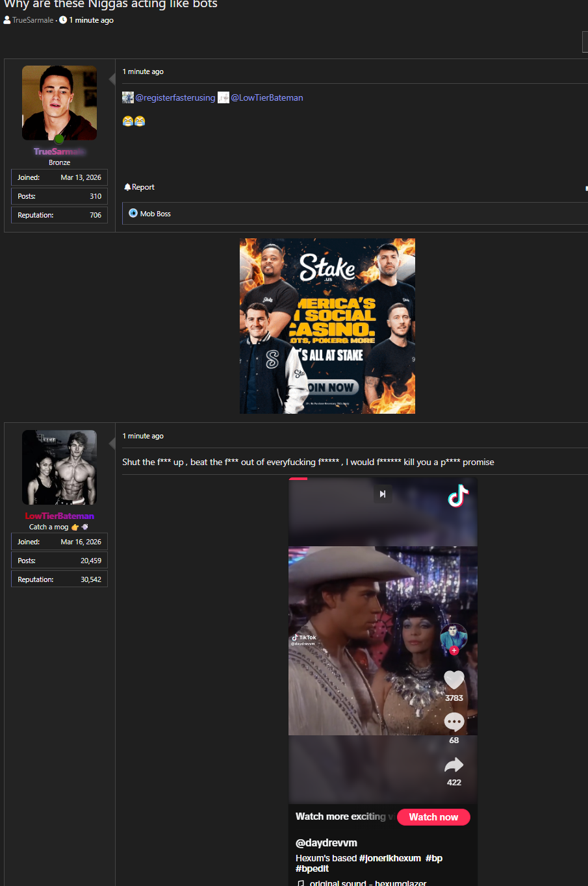Click the bell Report icon on the first post
The height and width of the screenshot is (886, 588).
pos(127,187)
